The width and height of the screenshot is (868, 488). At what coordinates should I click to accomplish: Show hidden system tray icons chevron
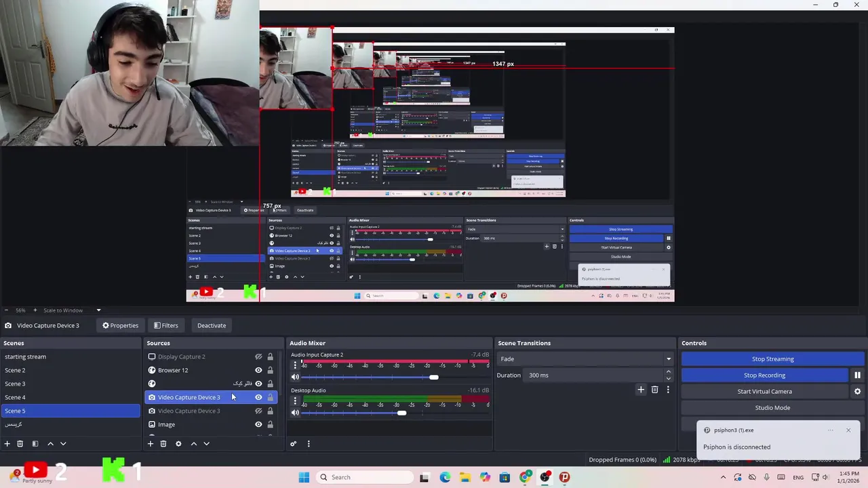tap(723, 477)
